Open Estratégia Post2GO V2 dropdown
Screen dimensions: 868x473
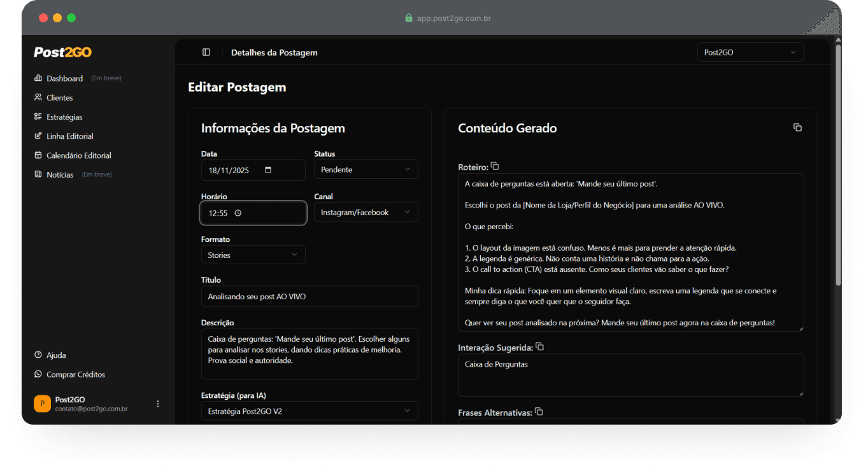[x=309, y=411]
